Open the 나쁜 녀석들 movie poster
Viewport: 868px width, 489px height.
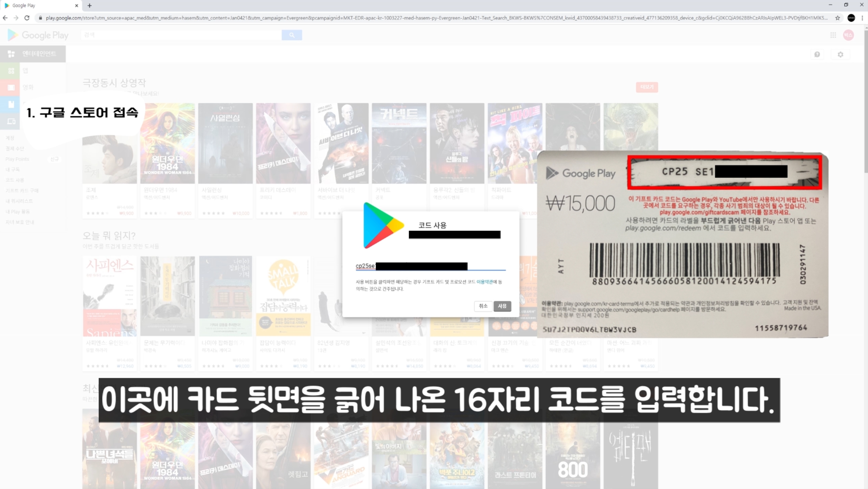tap(109, 449)
